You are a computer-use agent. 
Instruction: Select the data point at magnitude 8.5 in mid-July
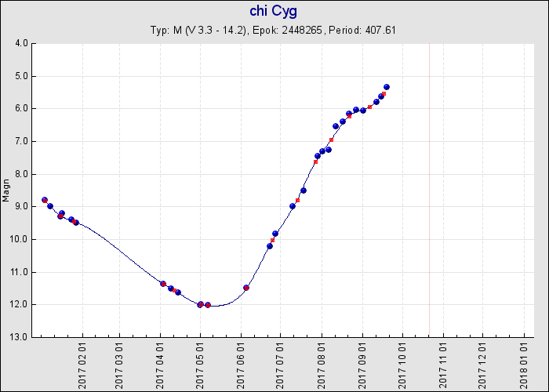(x=304, y=191)
